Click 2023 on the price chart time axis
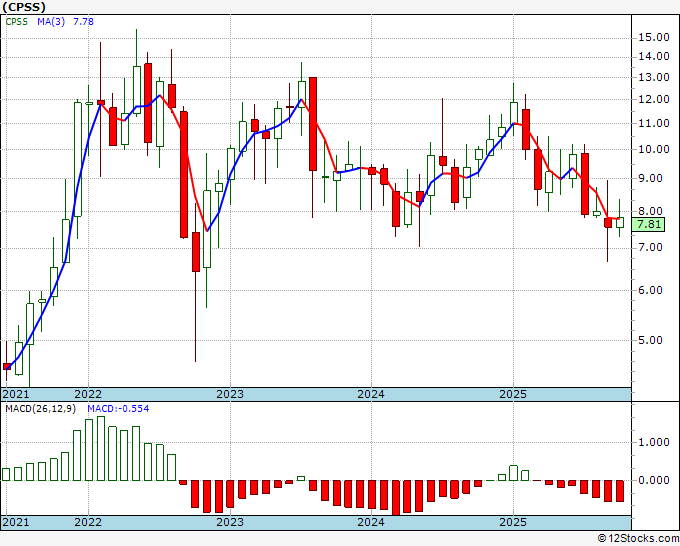Screen dimensions: 680x546 pos(230,394)
